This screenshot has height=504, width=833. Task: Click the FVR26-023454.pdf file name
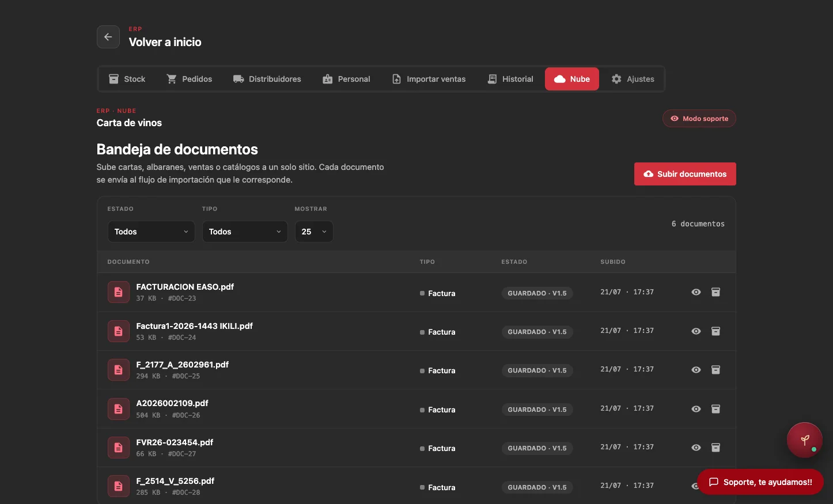click(175, 442)
